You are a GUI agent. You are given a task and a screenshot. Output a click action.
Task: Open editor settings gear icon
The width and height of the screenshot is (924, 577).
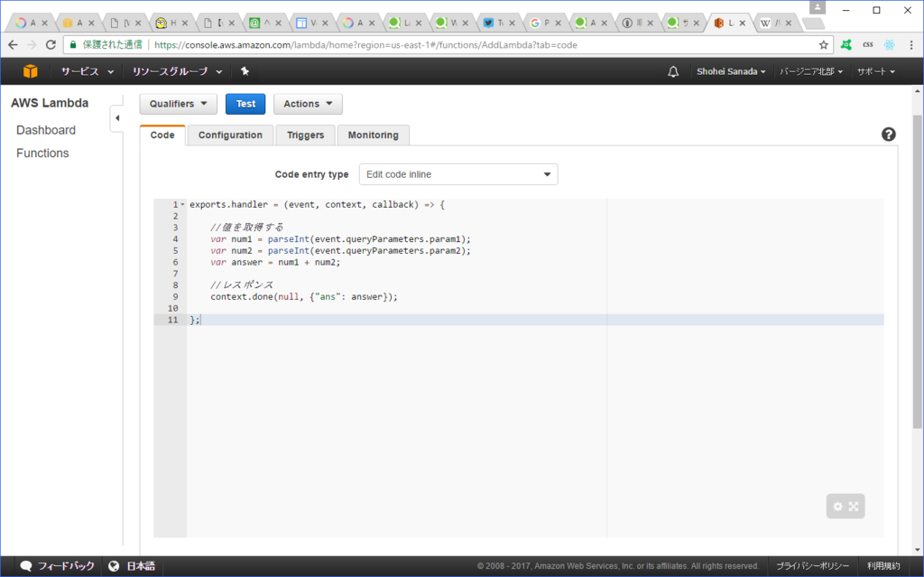coord(837,507)
